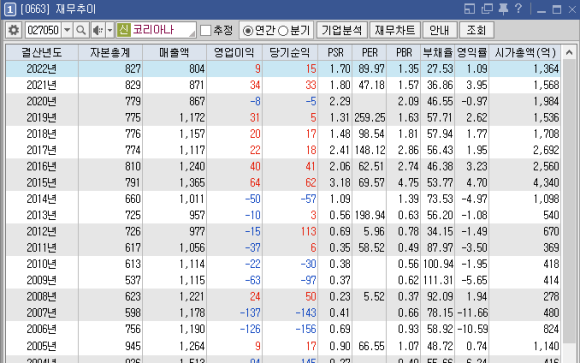Select the 2013년 row
Image resolution: width=580 pixels, height=363 pixels.
(x=283, y=215)
